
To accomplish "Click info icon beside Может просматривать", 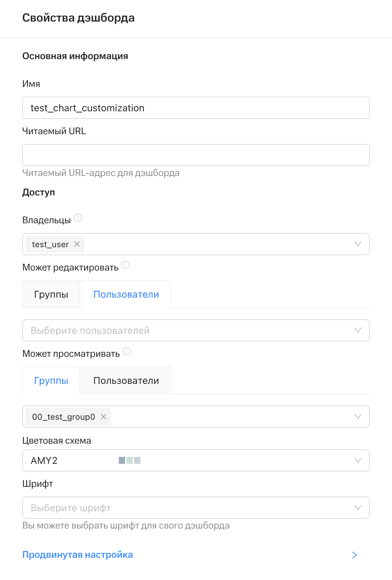I will pyautogui.click(x=127, y=352).
